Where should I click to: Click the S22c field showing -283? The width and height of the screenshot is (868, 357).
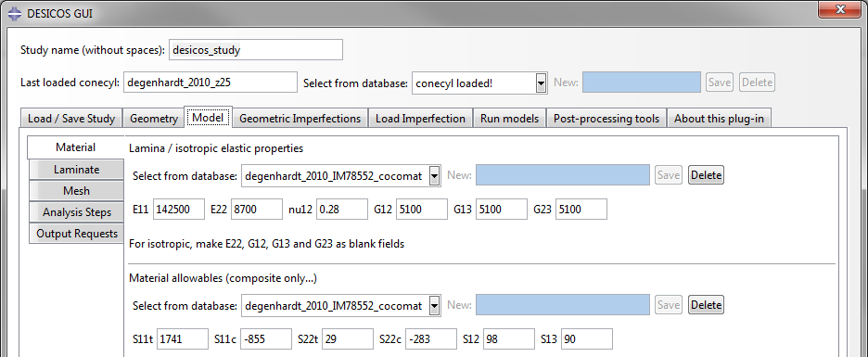(x=430, y=338)
